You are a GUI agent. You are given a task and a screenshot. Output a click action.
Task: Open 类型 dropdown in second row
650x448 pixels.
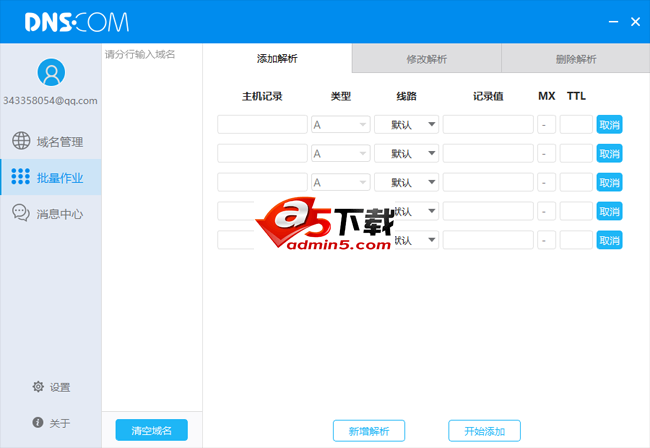click(341, 153)
